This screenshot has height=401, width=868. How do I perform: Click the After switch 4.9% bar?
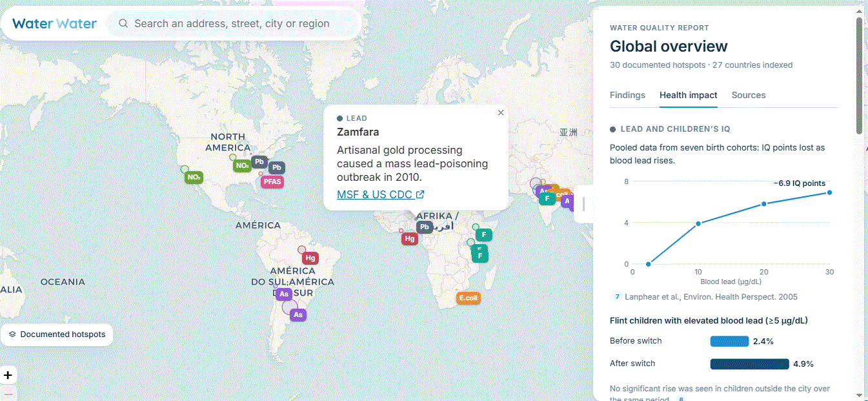[750, 364]
